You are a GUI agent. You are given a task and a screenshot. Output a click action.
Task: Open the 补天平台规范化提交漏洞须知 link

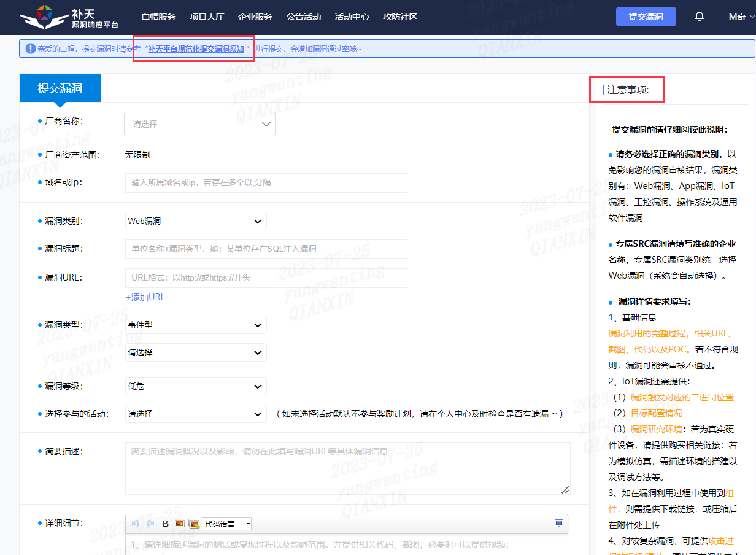196,49
